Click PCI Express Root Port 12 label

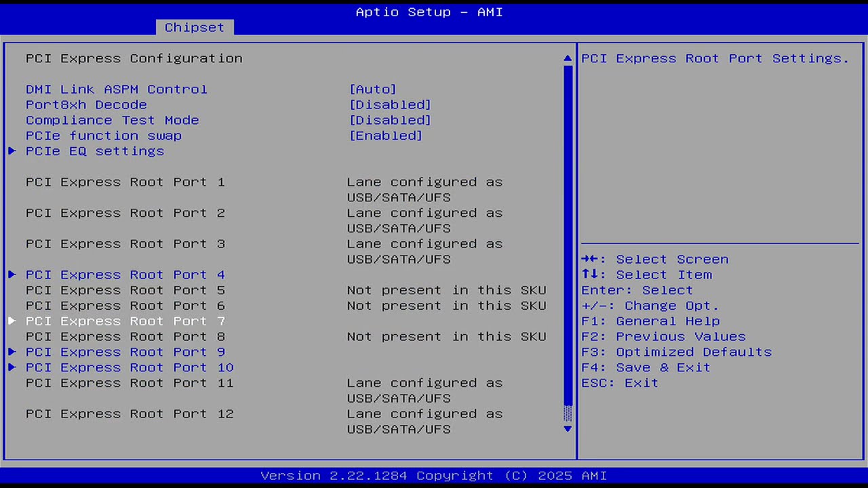(130, 414)
